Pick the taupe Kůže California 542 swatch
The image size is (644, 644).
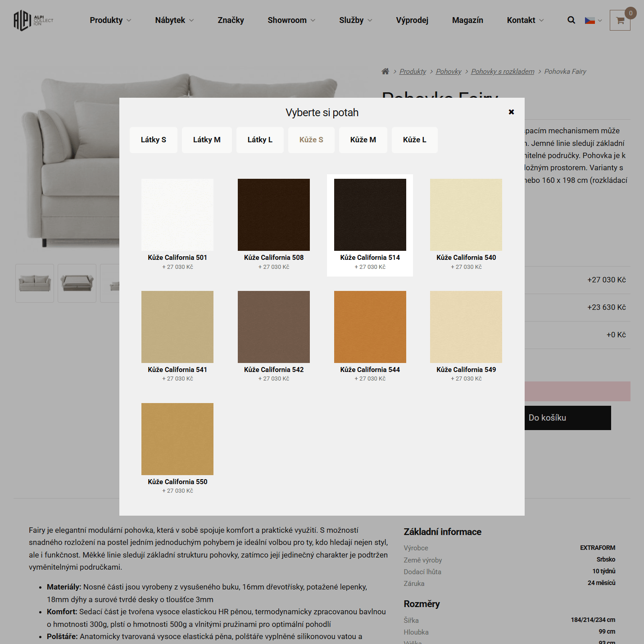tap(274, 327)
